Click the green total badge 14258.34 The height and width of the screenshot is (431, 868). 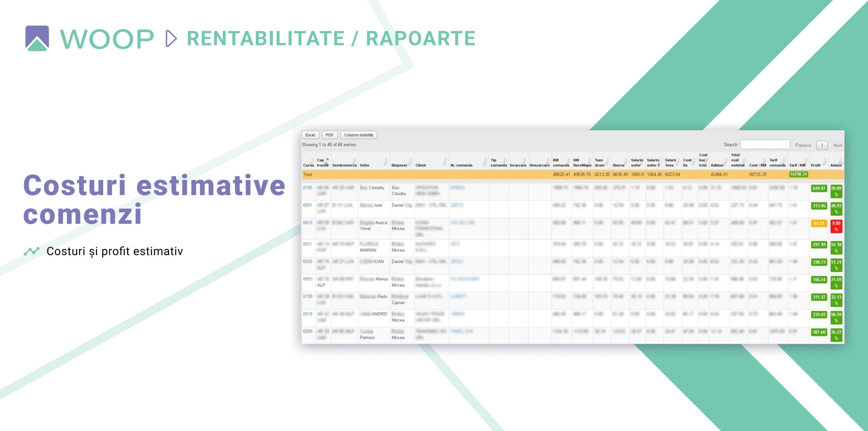(798, 174)
